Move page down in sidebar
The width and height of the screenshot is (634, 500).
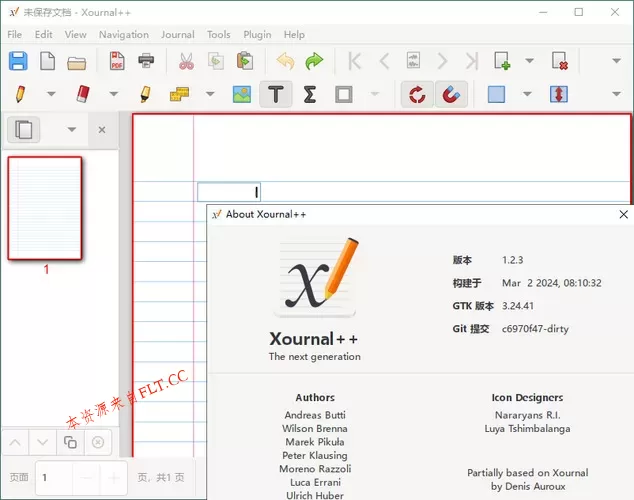tap(42, 442)
